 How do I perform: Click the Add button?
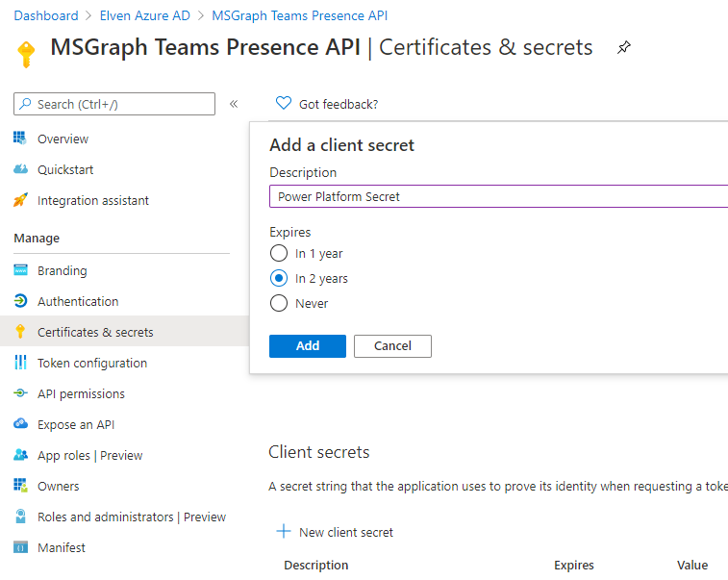click(x=308, y=346)
